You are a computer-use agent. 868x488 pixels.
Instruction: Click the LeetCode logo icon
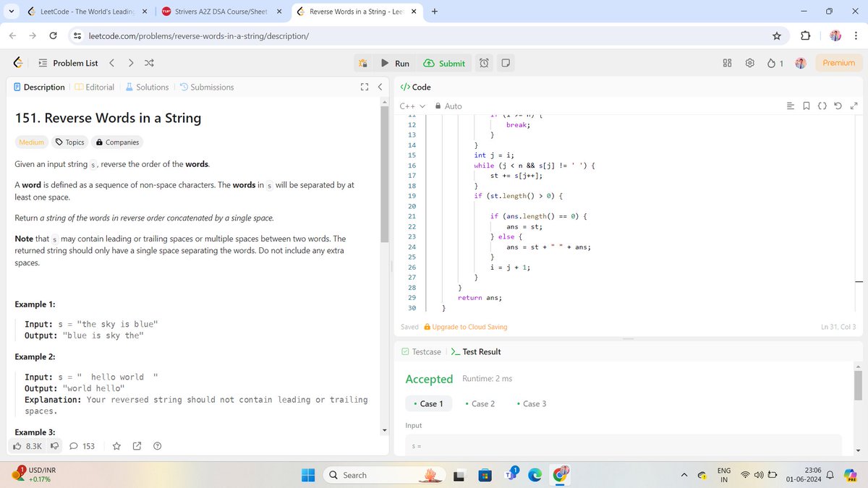tap(19, 63)
